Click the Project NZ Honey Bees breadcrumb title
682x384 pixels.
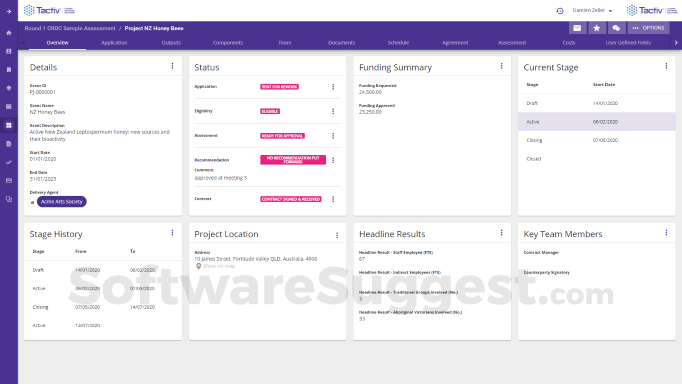[154, 28]
